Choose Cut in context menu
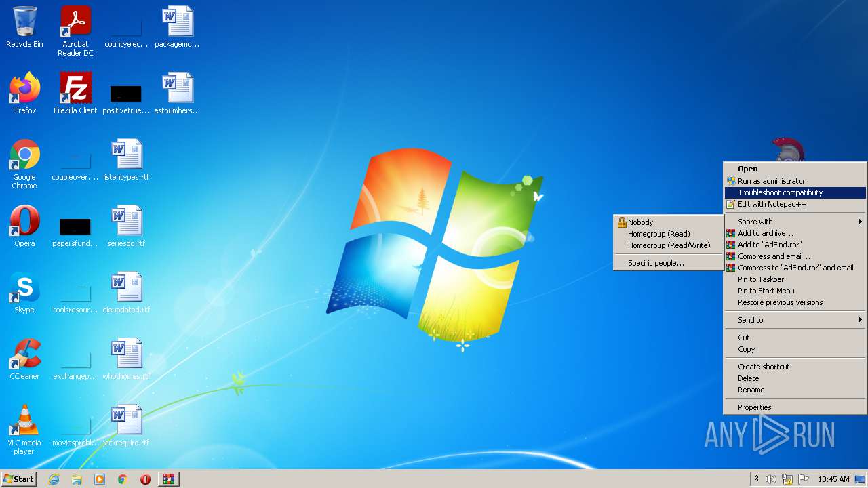 point(795,338)
